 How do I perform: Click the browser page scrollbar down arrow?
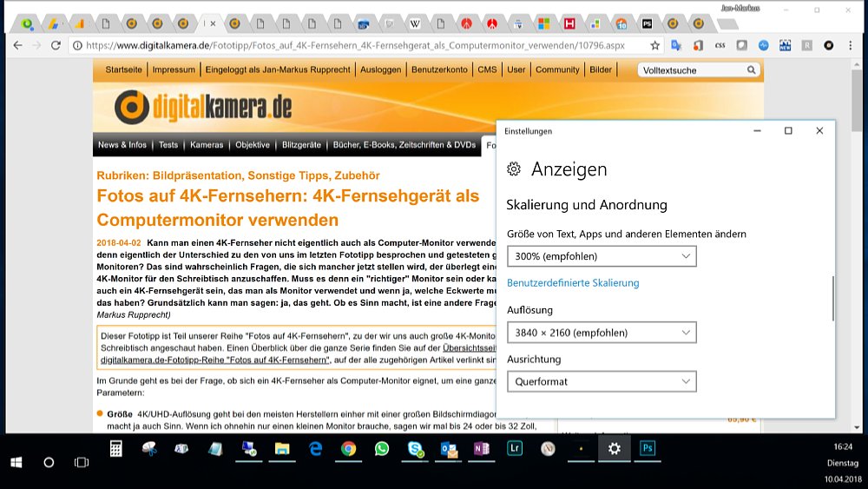point(857,427)
